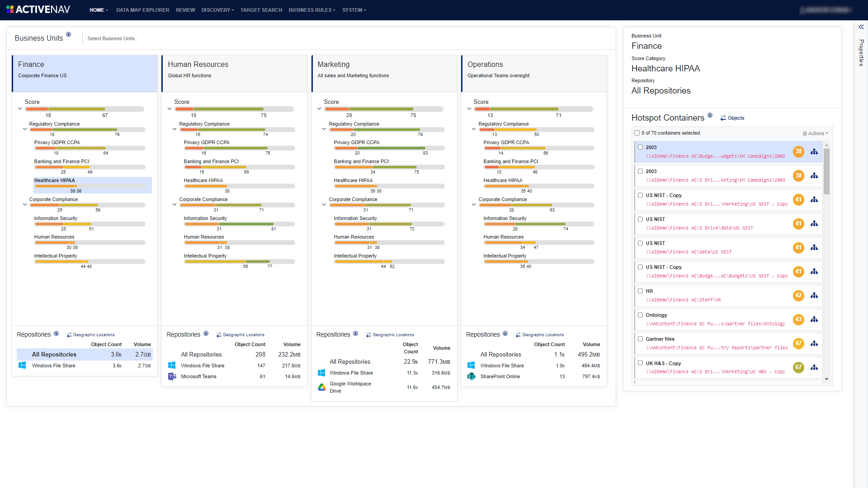Image resolution: width=868 pixels, height=488 pixels.
Task: Click the info icon next to Hotspot Containers
Action: 710,115
